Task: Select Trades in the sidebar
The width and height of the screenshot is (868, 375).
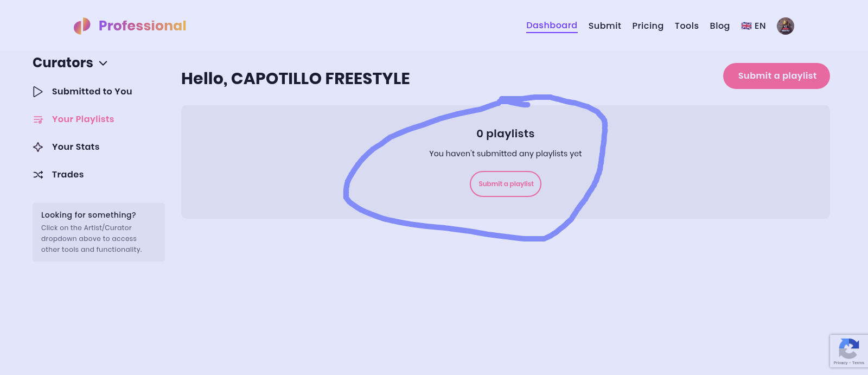Action: [68, 175]
